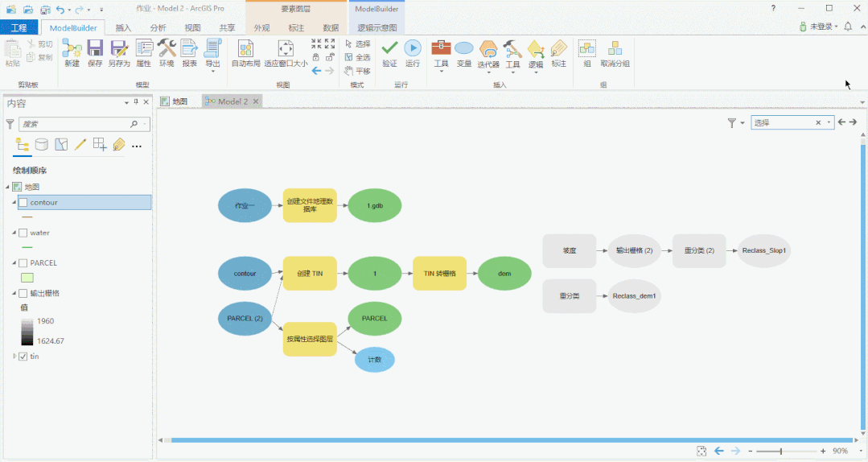
Task: Toggle the PARCEL layer checkbox
Action: click(23, 263)
